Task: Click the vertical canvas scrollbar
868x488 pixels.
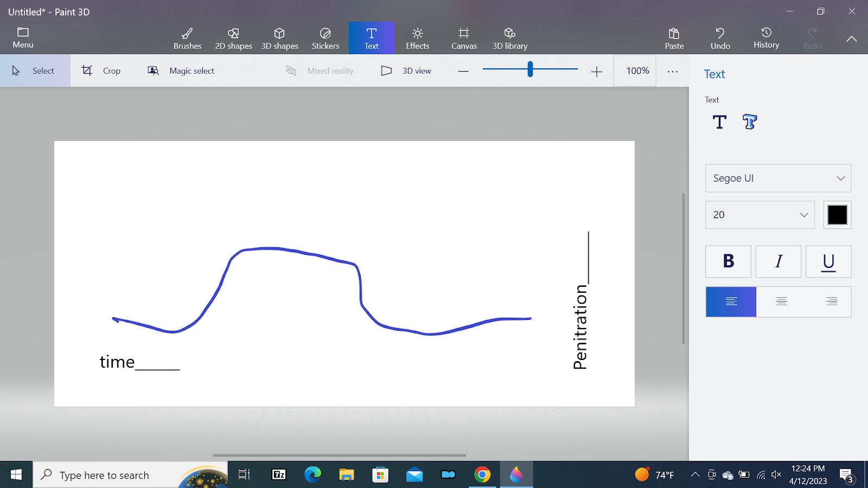Action: pyautogui.click(x=684, y=268)
